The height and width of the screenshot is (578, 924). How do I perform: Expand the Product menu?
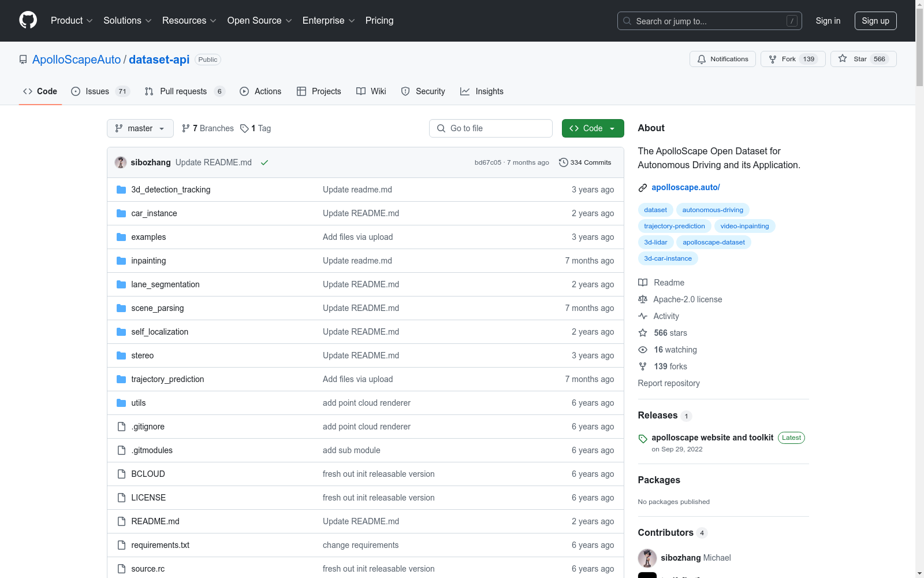72,20
